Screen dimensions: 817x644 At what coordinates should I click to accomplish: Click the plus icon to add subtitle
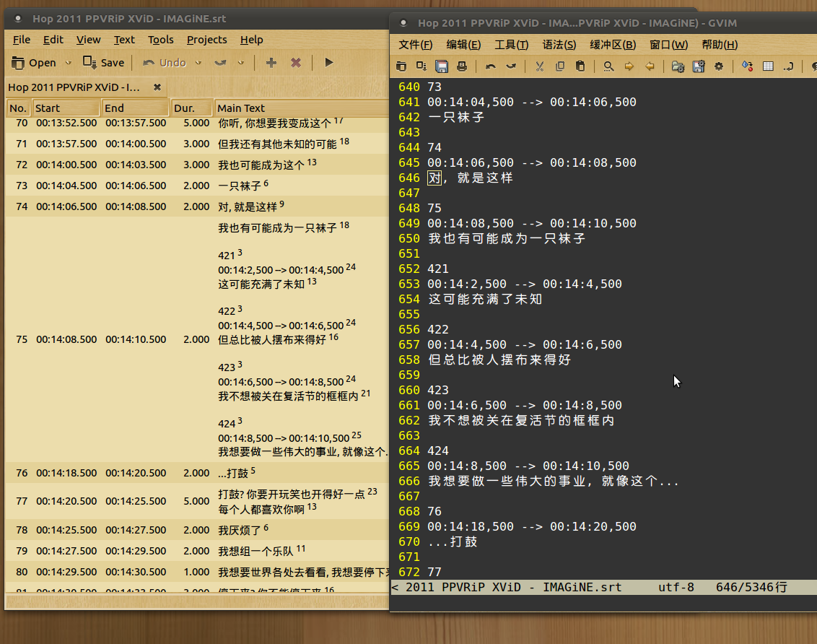(271, 63)
